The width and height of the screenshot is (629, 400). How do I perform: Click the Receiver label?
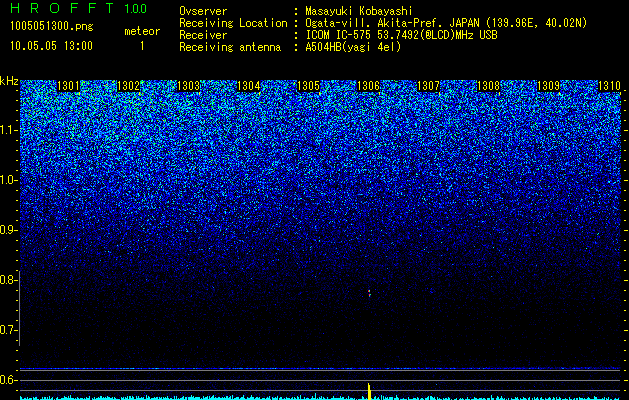click(x=203, y=35)
